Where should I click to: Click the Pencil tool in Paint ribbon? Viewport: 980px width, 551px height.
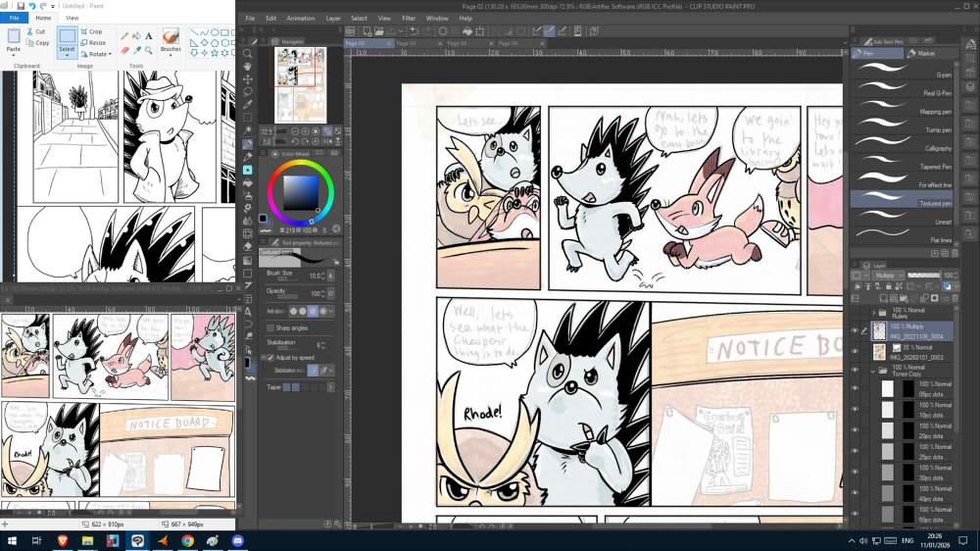tap(124, 35)
